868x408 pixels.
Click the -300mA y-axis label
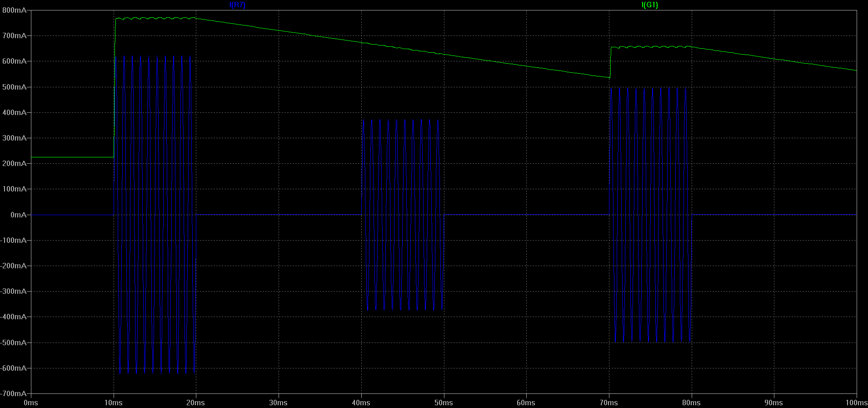14,291
